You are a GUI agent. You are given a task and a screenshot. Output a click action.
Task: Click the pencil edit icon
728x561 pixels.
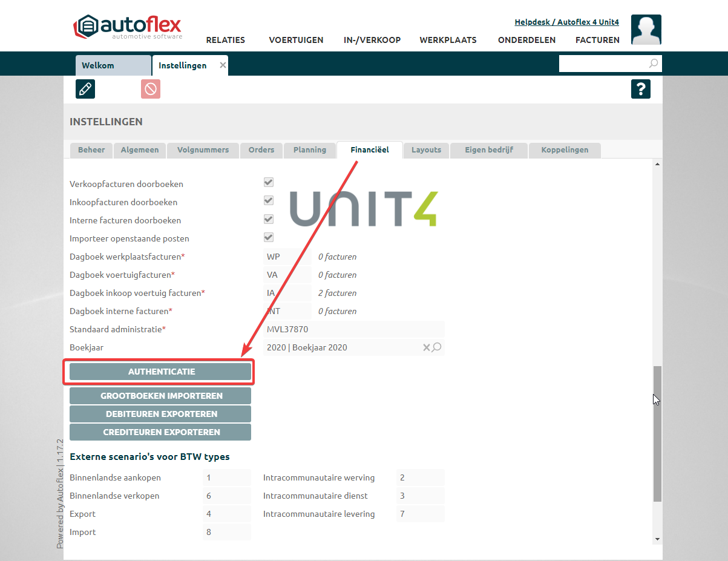(85, 89)
